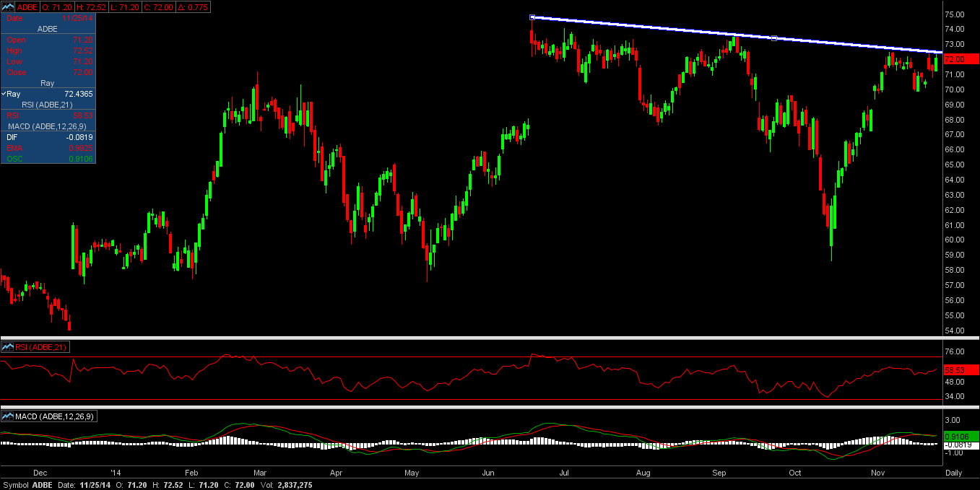Toggle the Ray checkmark in data panel
Viewport: 980px width, 490px height.
[4, 94]
